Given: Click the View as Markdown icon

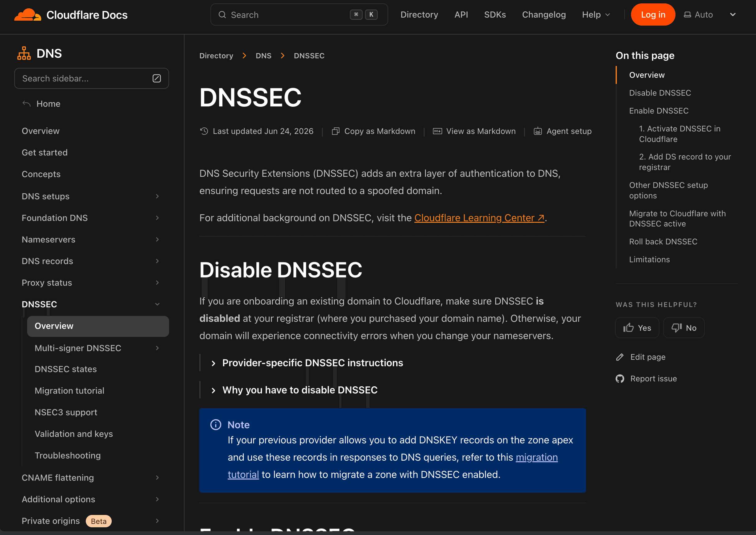Looking at the screenshot, I should (437, 131).
